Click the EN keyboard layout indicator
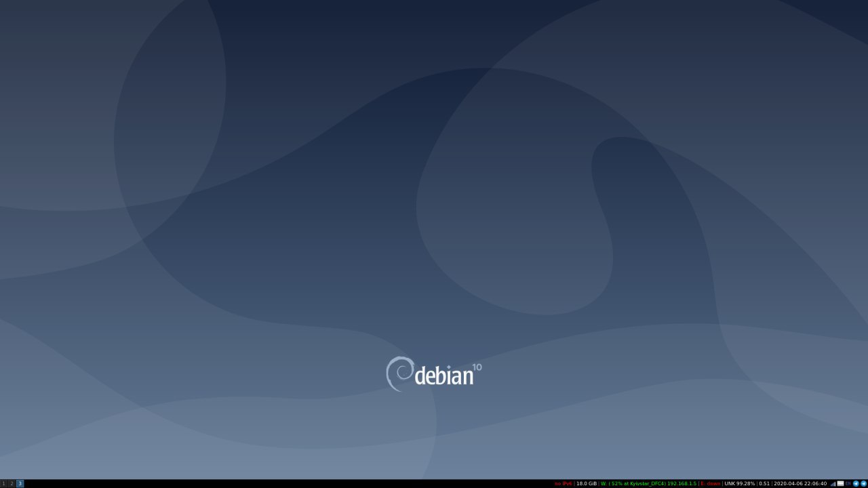 [848, 484]
